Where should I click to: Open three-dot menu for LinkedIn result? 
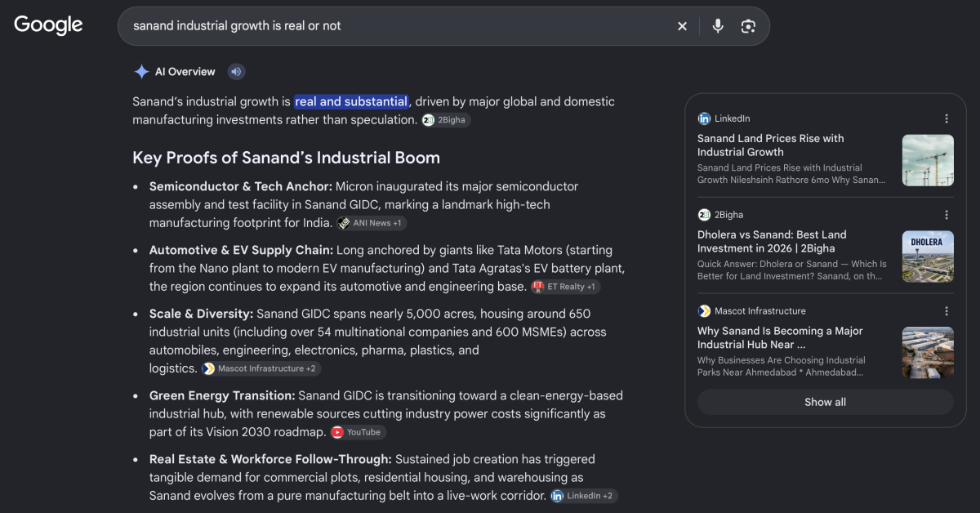947,118
